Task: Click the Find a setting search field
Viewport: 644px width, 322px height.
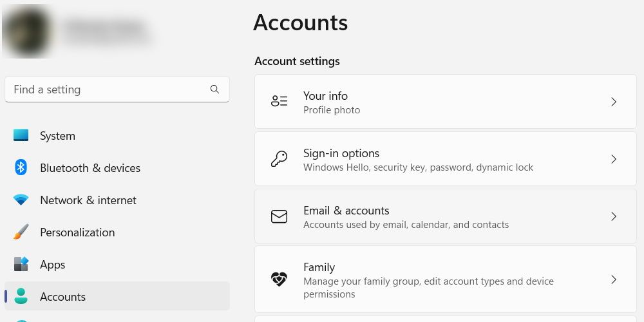Action: click(109, 90)
